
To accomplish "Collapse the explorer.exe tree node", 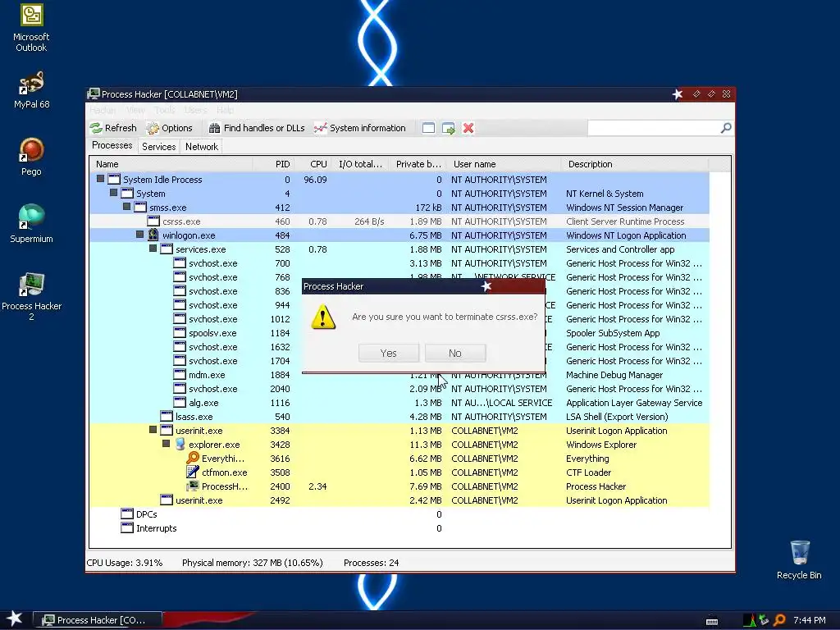I will click(166, 444).
